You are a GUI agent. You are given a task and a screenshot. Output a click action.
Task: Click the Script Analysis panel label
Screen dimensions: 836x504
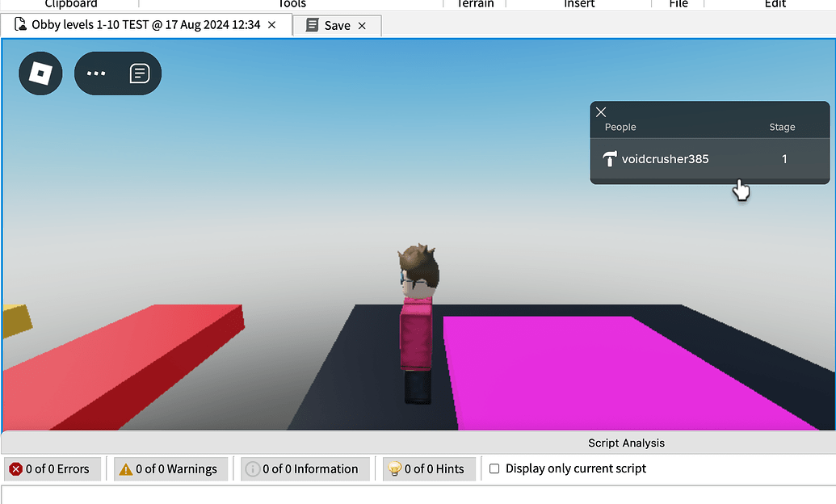click(x=626, y=443)
